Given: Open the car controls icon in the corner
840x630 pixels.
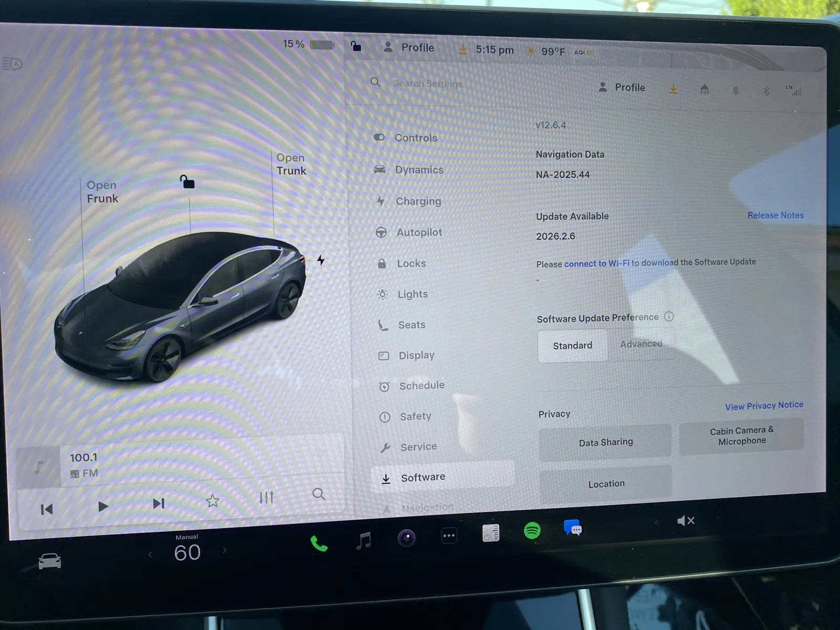Looking at the screenshot, I should click(50, 562).
